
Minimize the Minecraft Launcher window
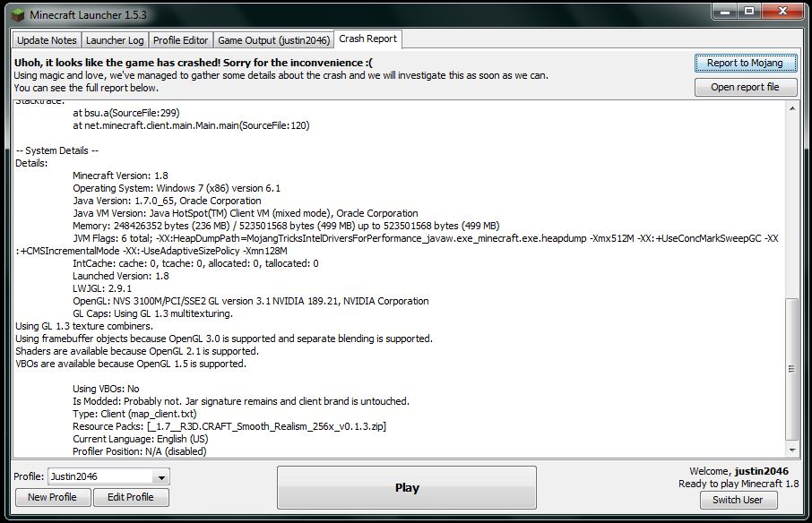[726, 11]
